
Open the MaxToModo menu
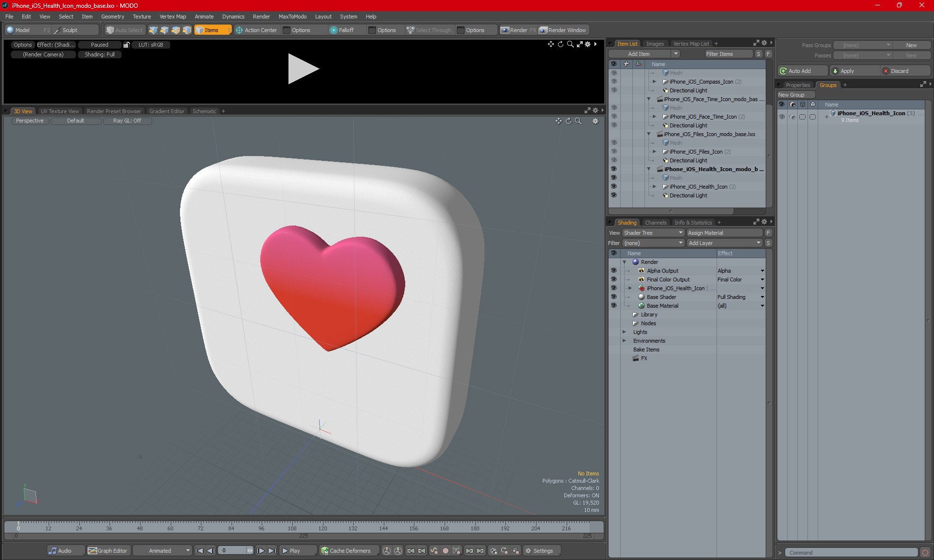pyautogui.click(x=292, y=17)
